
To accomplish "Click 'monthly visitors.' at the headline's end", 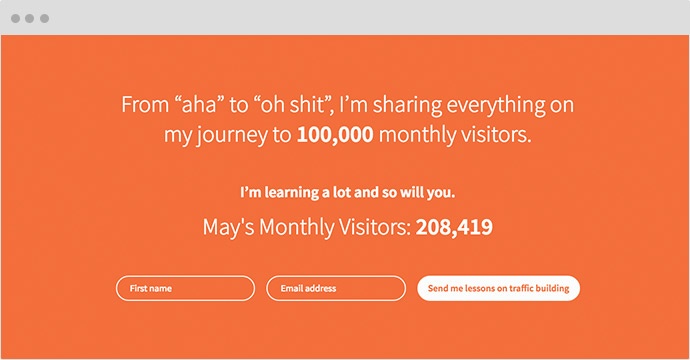I will (455, 134).
